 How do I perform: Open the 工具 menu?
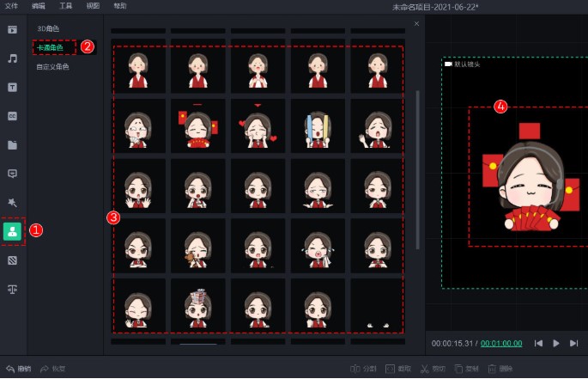click(66, 5)
